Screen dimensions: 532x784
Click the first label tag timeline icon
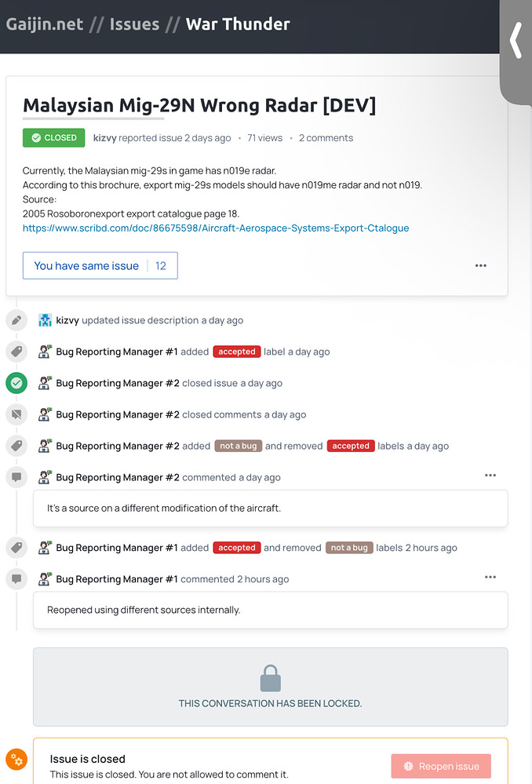pos(16,352)
